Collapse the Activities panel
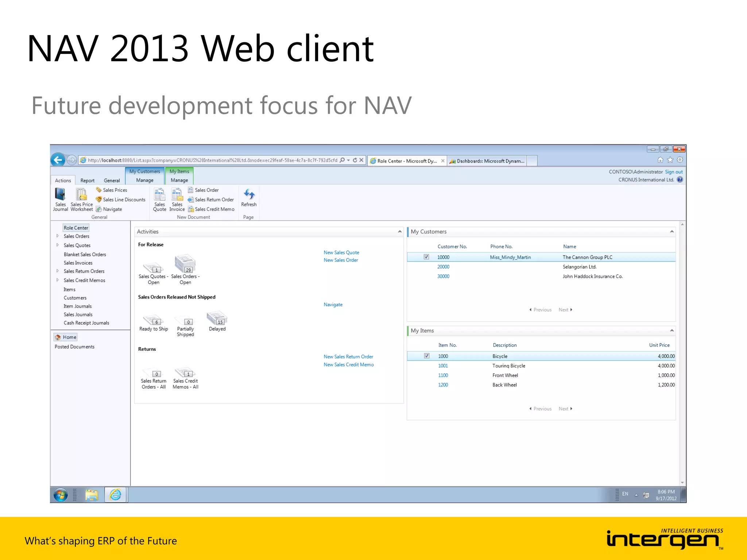 [x=399, y=232]
